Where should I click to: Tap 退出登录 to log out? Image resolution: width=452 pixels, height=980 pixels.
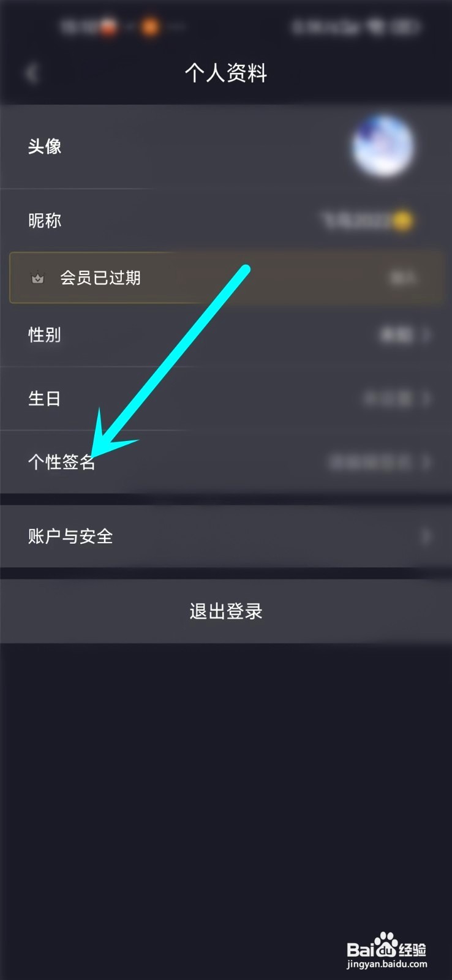coord(226,611)
